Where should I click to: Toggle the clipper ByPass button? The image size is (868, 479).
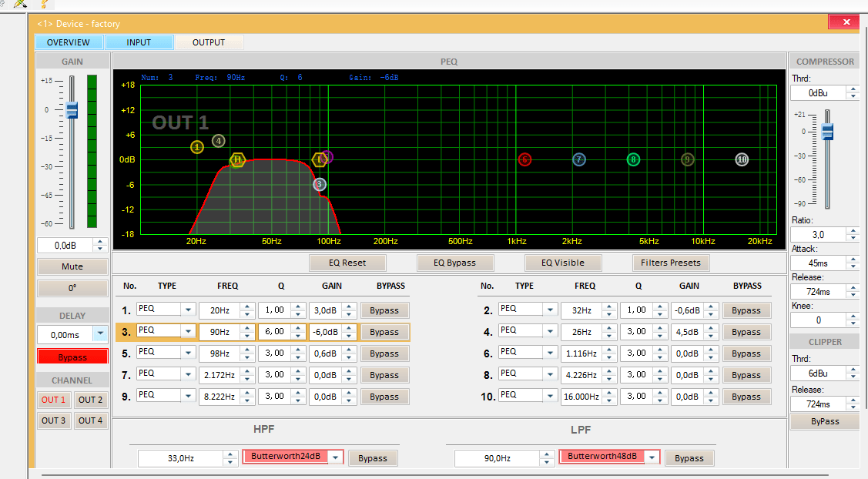(825, 421)
